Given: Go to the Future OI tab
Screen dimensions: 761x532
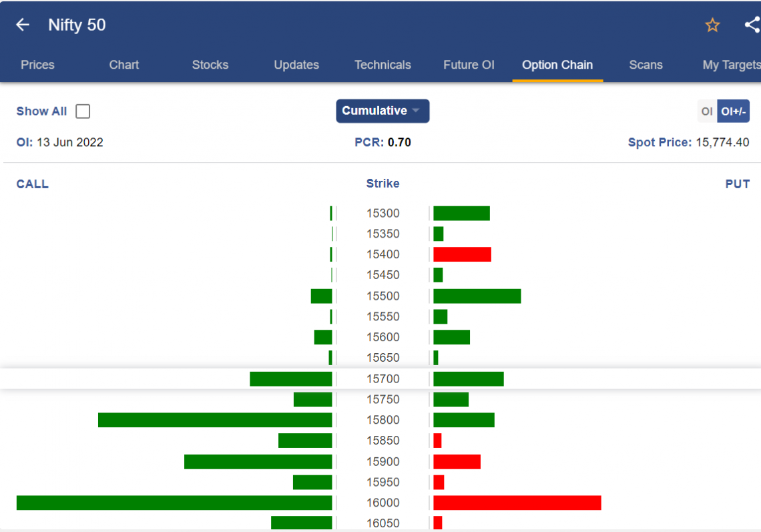Looking at the screenshot, I should click(469, 65).
